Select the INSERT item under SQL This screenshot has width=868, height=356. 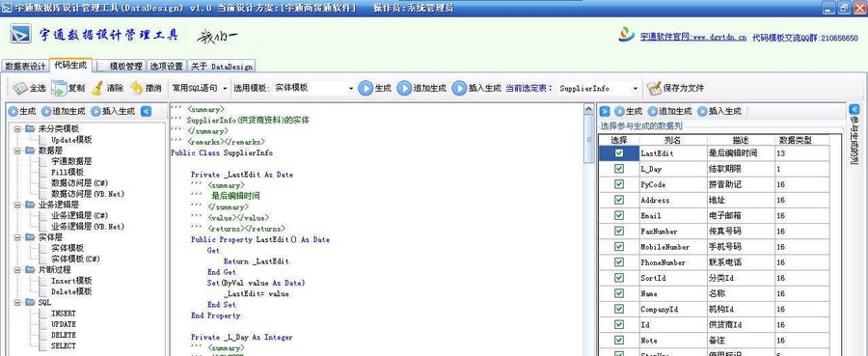pos(63,314)
